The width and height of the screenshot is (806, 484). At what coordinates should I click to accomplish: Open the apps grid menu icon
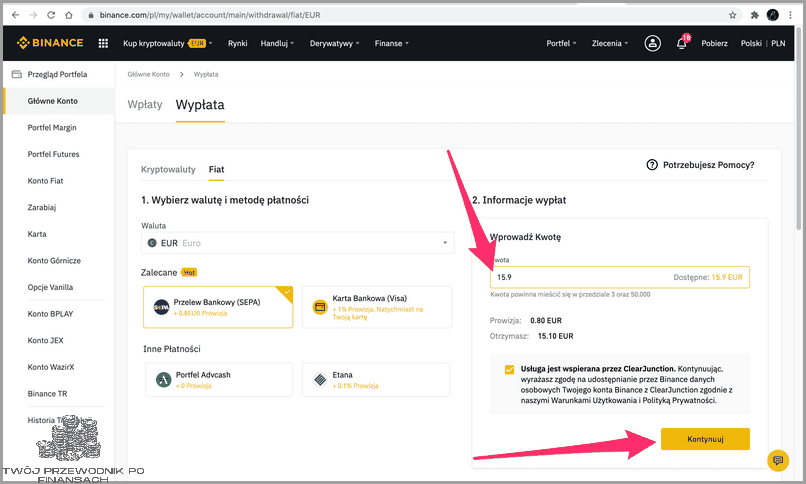[103, 43]
